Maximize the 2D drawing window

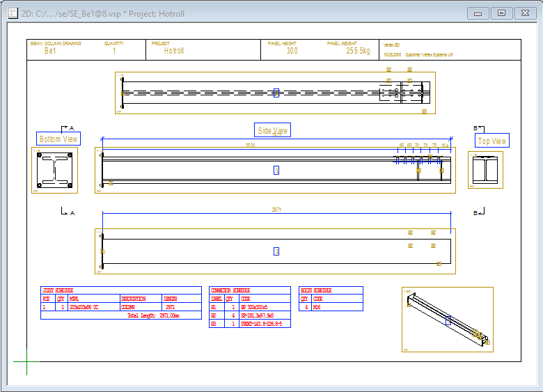[501, 13]
